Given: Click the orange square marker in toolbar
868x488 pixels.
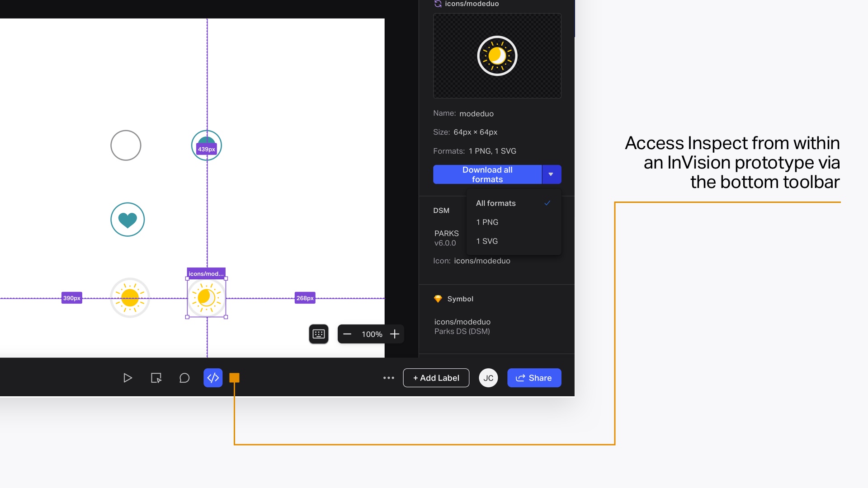Looking at the screenshot, I should tap(234, 378).
